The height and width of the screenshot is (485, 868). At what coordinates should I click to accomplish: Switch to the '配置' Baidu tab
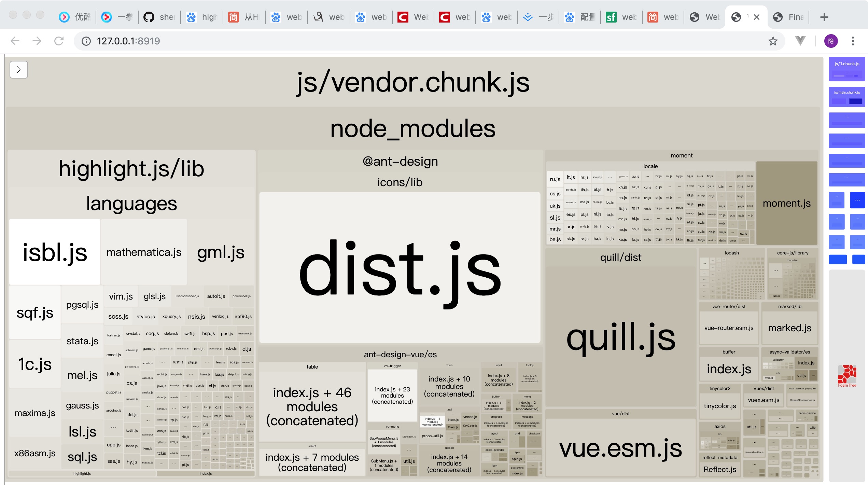pos(580,17)
